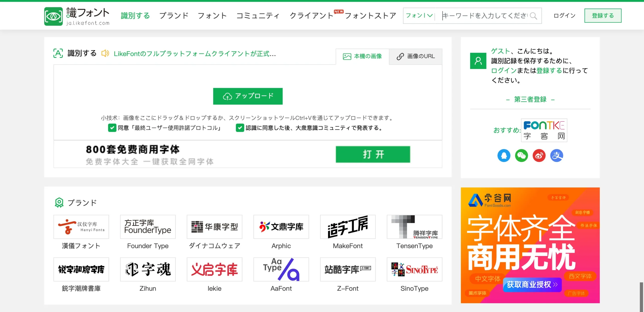The image size is (644, 312).
Task: Open the FONTKE recommended site thumbnail
Action: [544, 130]
